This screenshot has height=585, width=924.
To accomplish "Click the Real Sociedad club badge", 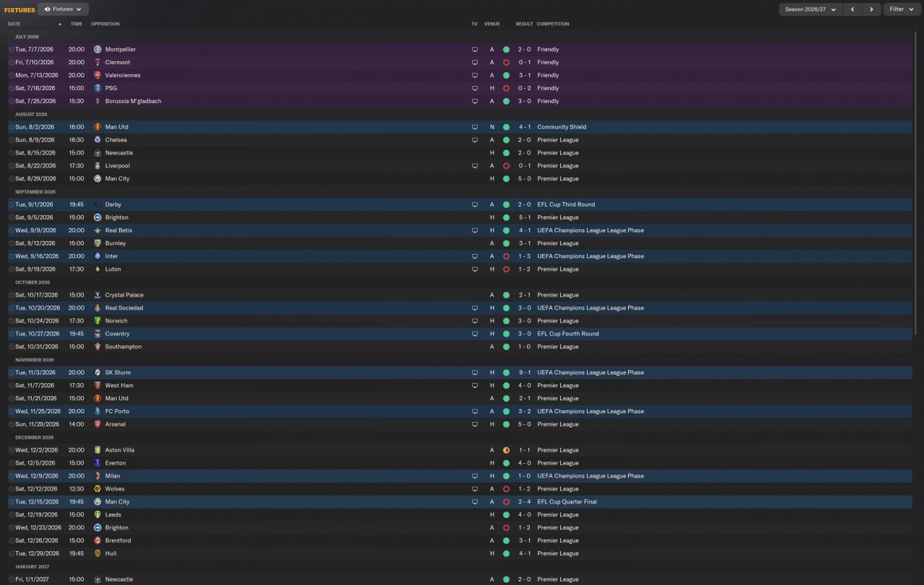I will tap(97, 308).
